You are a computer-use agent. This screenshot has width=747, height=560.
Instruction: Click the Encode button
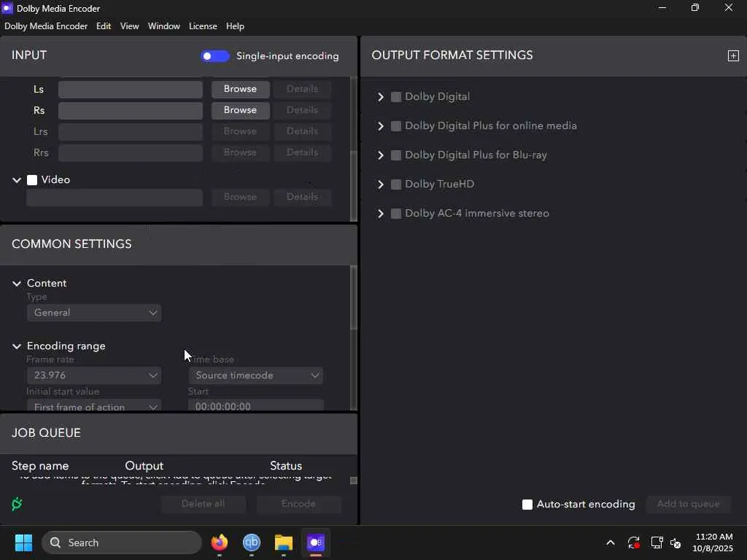[298, 504]
